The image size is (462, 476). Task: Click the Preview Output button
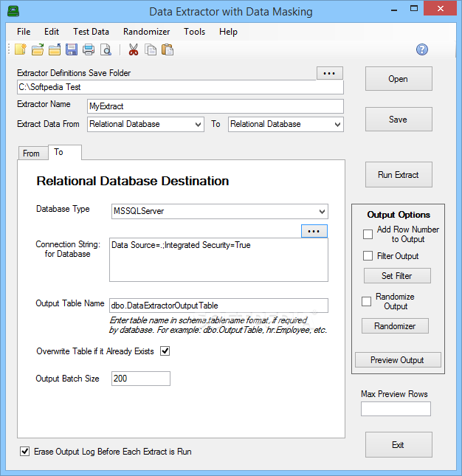point(398,359)
